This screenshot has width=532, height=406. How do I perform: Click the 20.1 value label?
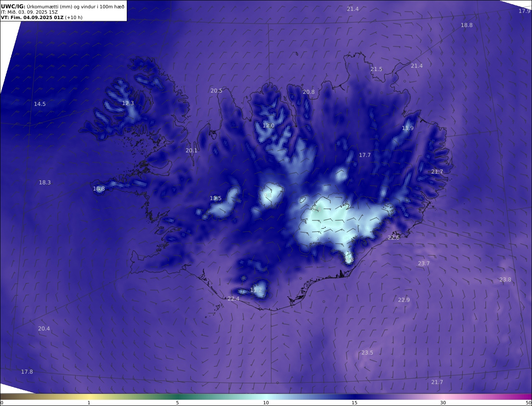(x=192, y=151)
